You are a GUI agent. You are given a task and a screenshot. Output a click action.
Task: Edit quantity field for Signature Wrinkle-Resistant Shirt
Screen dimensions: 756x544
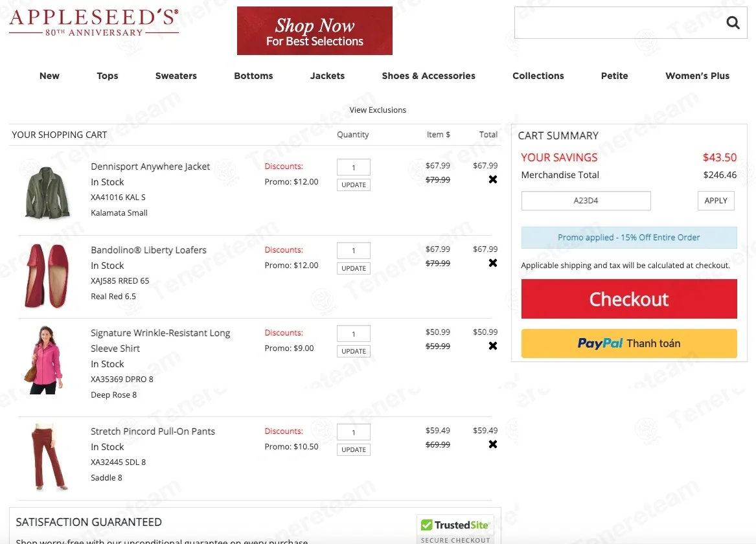(354, 334)
